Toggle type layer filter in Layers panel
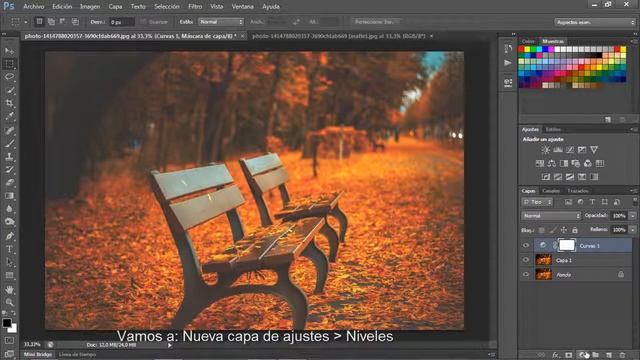Viewport: 640px width, 360px height. (x=592, y=202)
